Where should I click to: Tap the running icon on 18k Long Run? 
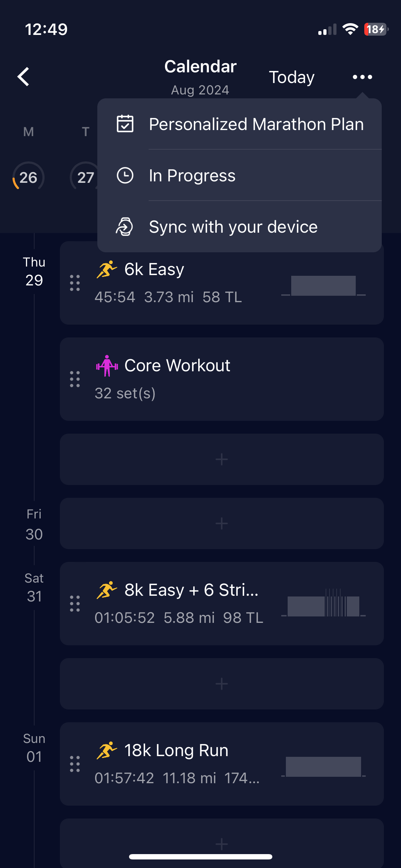click(x=106, y=750)
